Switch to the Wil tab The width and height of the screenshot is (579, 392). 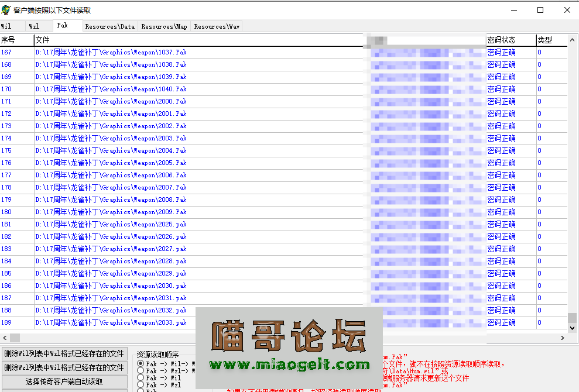(12, 26)
